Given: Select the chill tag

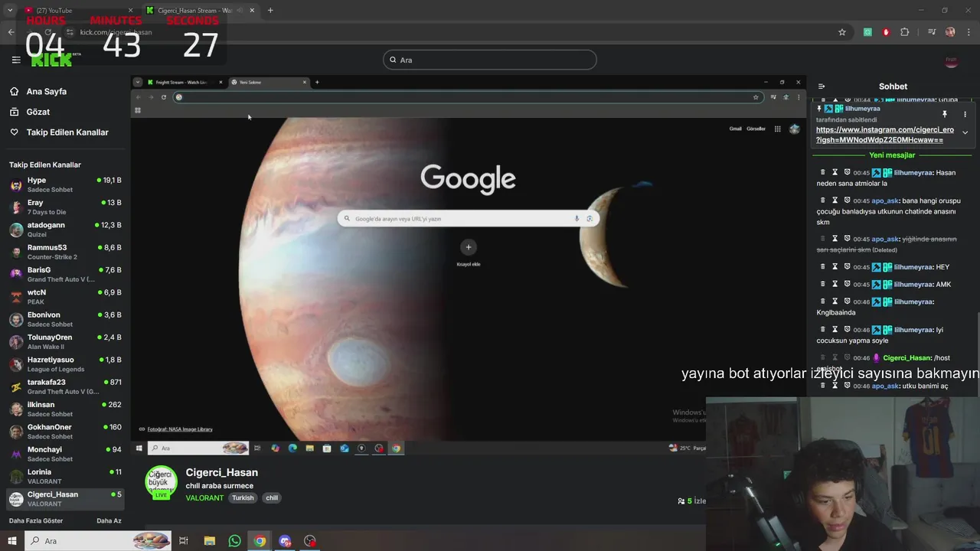Looking at the screenshot, I should pyautogui.click(x=272, y=498).
